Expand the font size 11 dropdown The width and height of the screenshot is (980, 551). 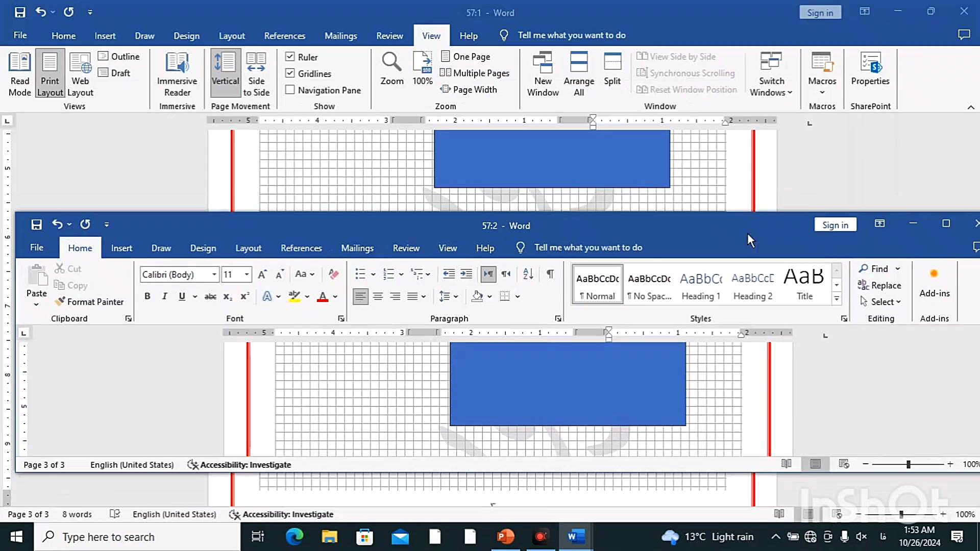pyautogui.click(x=247, y=274)
